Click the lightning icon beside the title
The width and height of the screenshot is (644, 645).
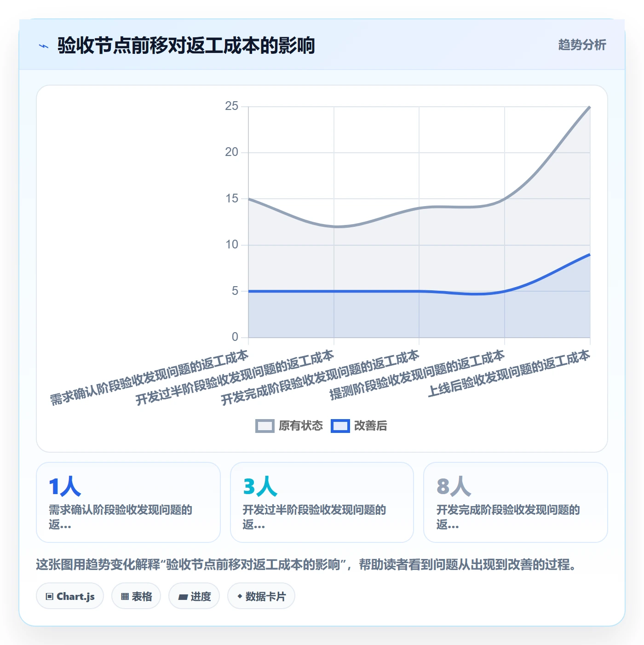tap(44, 46)
